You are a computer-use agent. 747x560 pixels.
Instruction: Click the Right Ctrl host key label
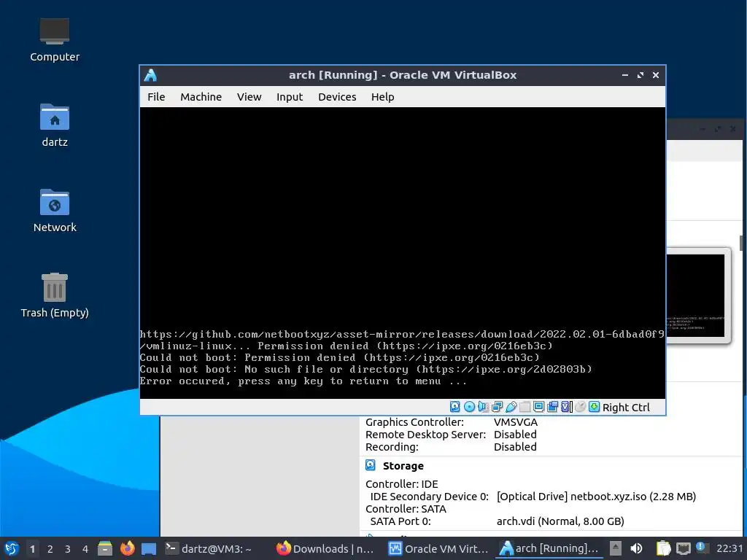click(x=626, y=408)
